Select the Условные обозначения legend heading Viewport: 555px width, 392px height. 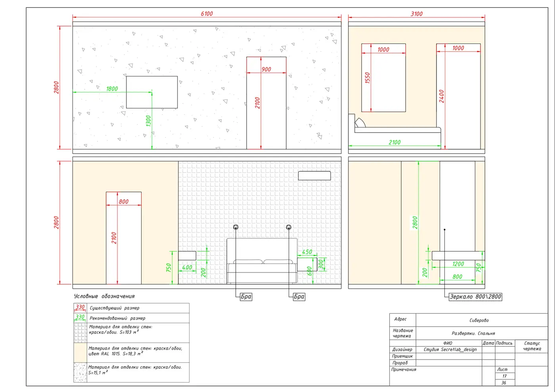click(x=104, y=296)
